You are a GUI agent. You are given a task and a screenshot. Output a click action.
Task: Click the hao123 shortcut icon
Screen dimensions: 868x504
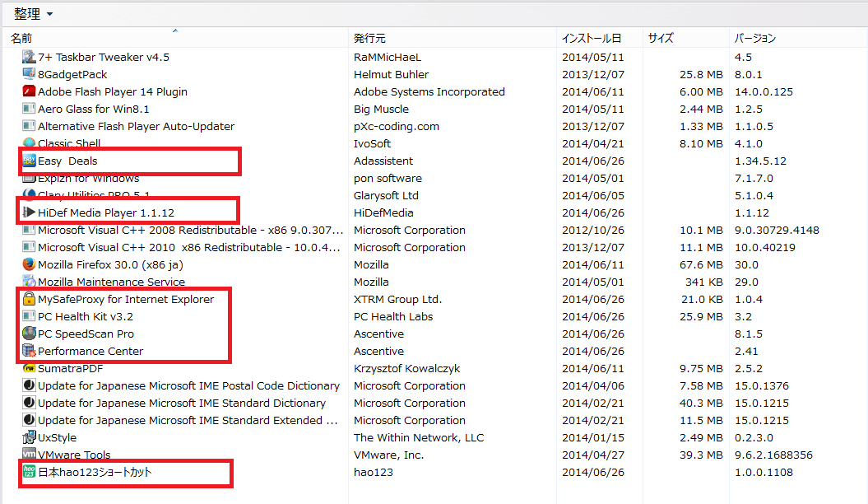[29, 471]
